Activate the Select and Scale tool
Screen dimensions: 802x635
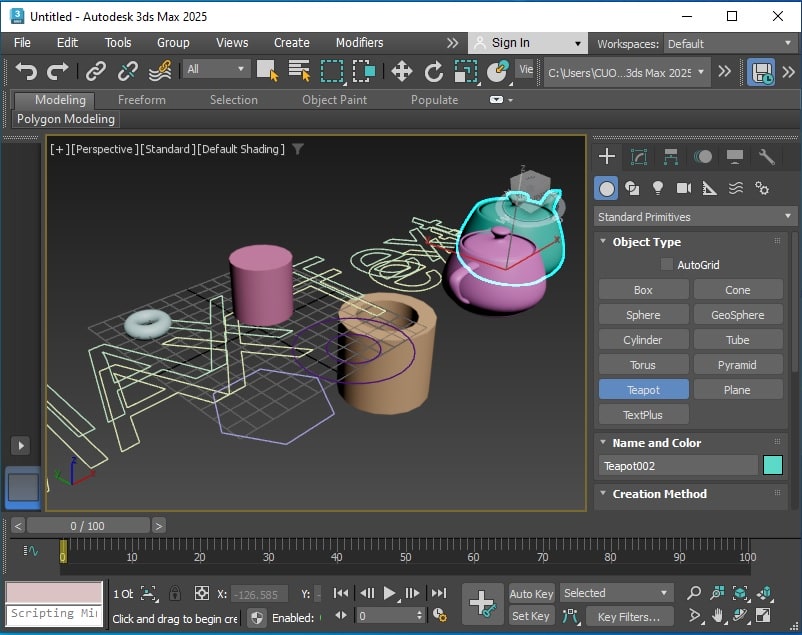pyautogui.click(x=465, y=71)
